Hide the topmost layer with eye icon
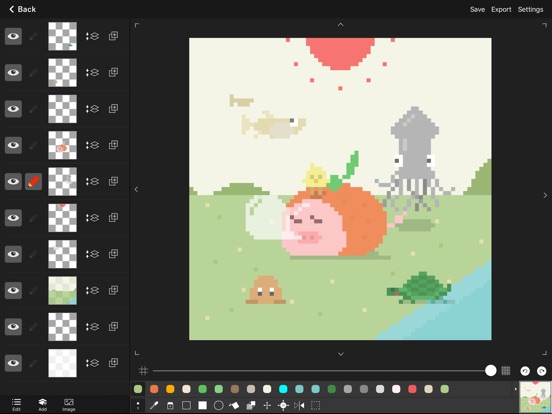This screenshot has width=552, height=414. tap(13, 36)
